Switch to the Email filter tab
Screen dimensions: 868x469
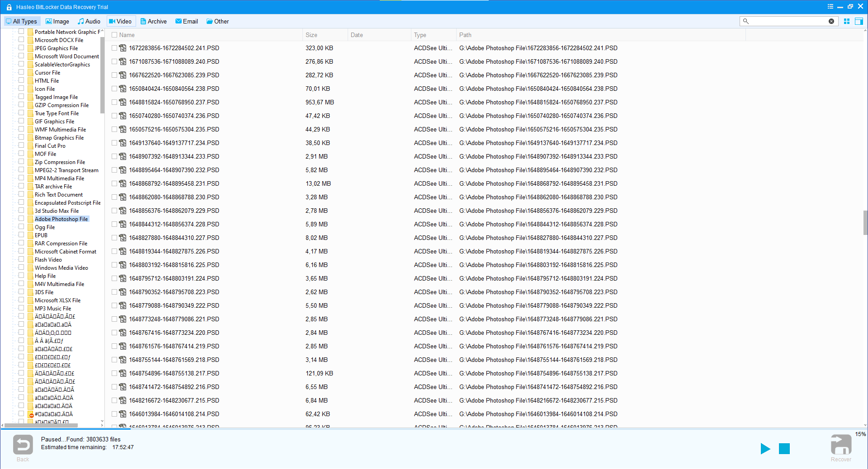[187, 21]
